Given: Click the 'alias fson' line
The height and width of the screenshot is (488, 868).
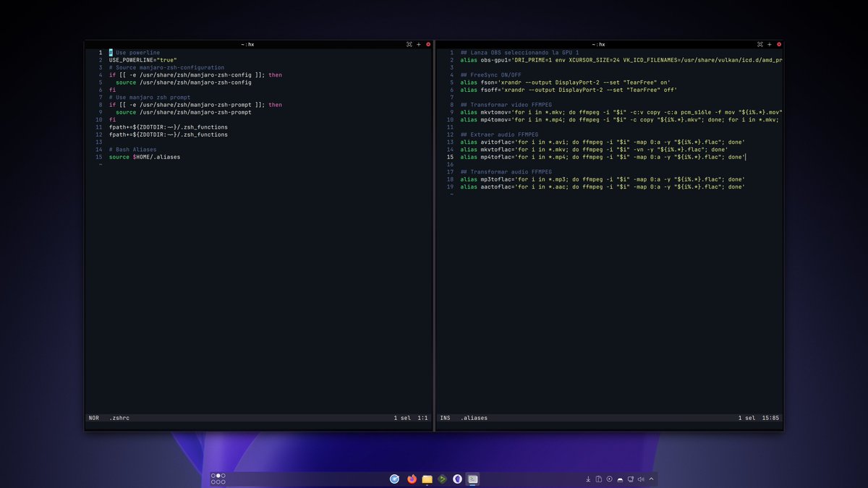Looking at the screenshot, I should (x=565, y=82).
